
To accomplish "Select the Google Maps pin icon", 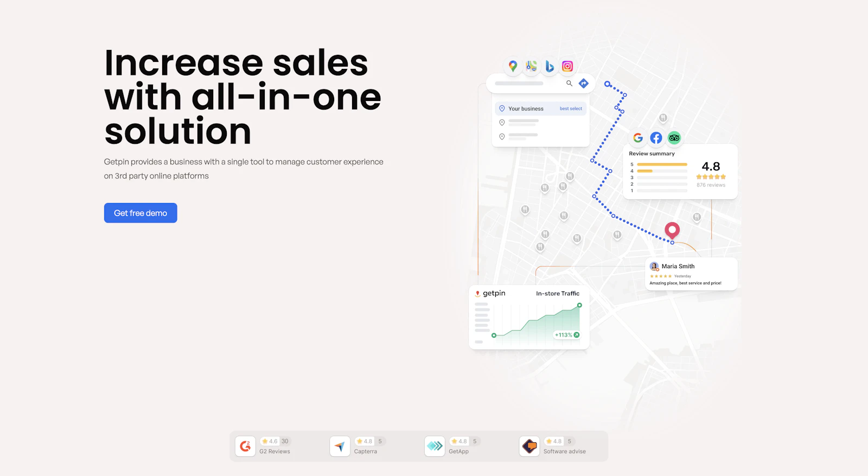I will pyautogui.click(x=513, y=66).
